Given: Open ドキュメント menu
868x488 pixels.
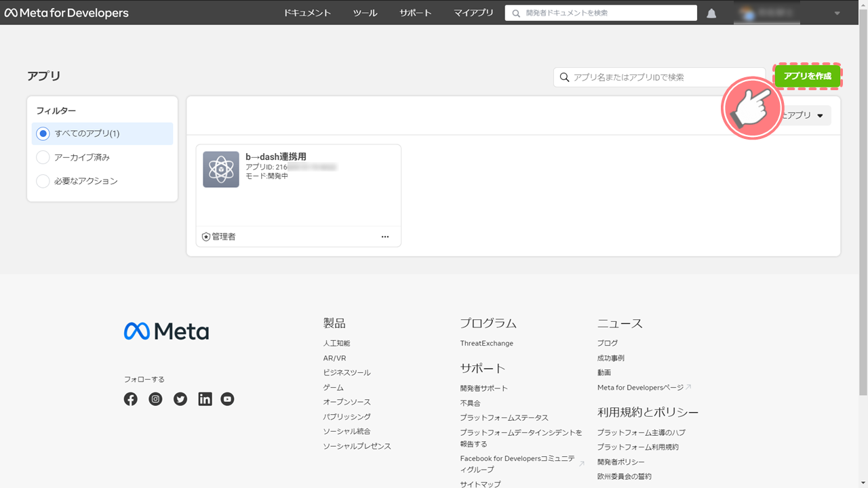Looking at the screenshot, I should [x=307, y=13].
